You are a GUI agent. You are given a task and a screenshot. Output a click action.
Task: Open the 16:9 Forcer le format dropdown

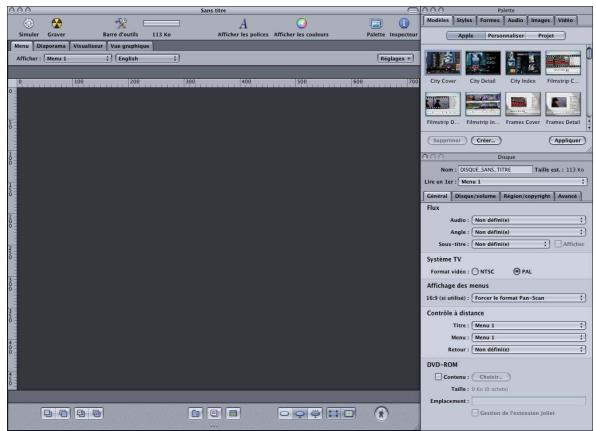528,298
